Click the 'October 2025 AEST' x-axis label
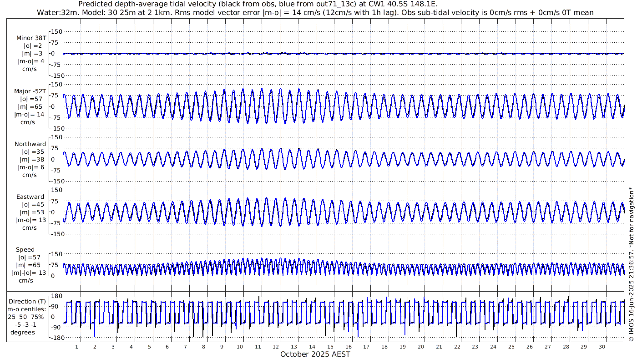This screenshot has height=364, width=637. click(x=315, y=354)
